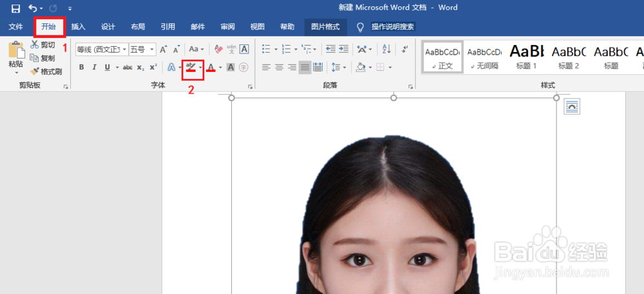The height and width of the screenshot is (294, 644).
Task: Select Center alignment icon
Action: click(x=279, y=68)
